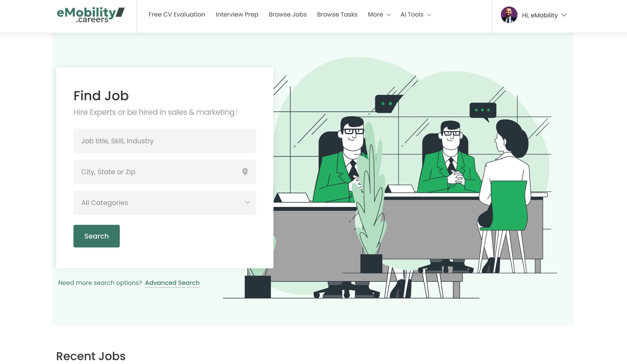Click the All Categories dropdown arrow
The height and width of the screenshot is (364, 627).
(x=247, y=202)
